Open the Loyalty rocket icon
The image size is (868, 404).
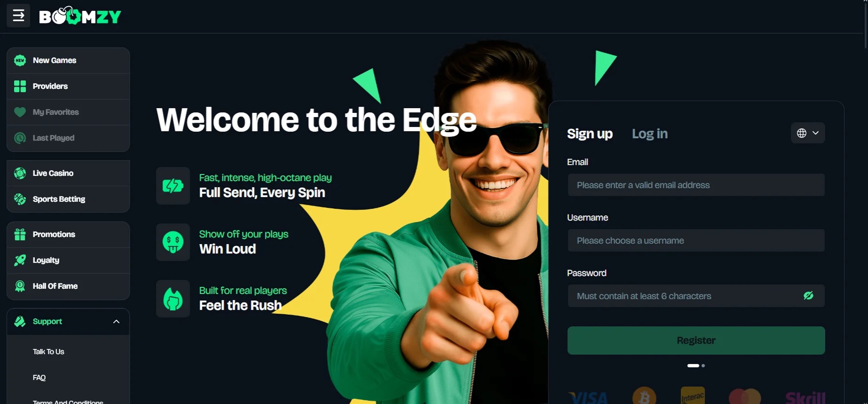20,260
